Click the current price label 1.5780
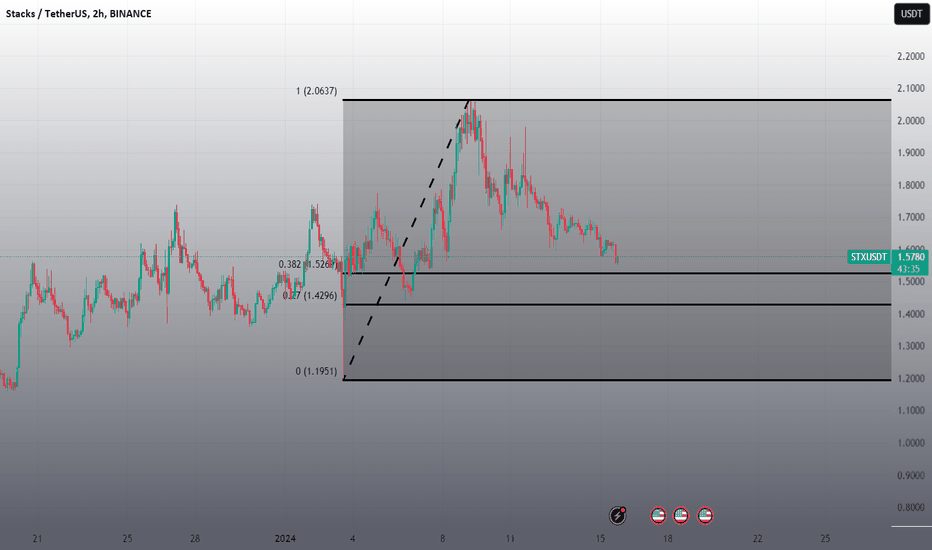This screenshot has width=932, height=550. pos(911,257)
